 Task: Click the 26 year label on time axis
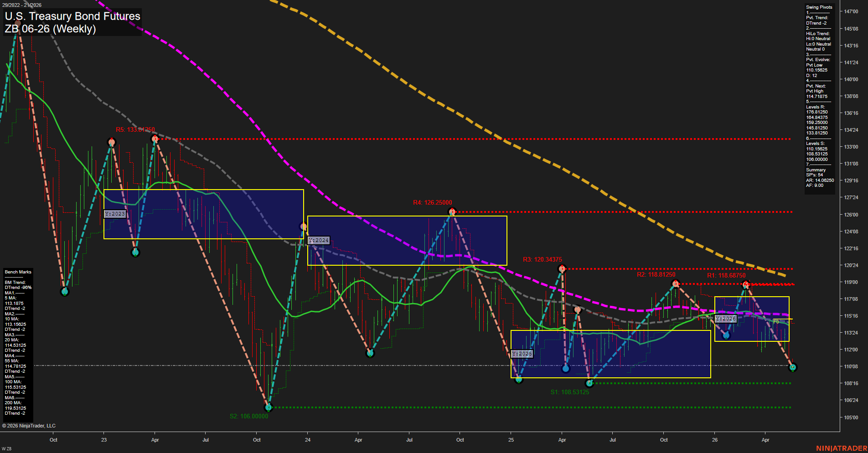tap(715, 440)
